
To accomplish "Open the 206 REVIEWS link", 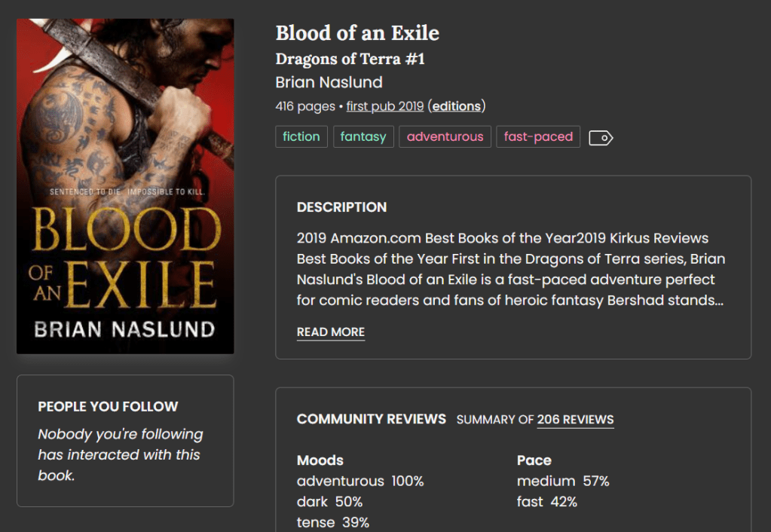I will point(575,420).
